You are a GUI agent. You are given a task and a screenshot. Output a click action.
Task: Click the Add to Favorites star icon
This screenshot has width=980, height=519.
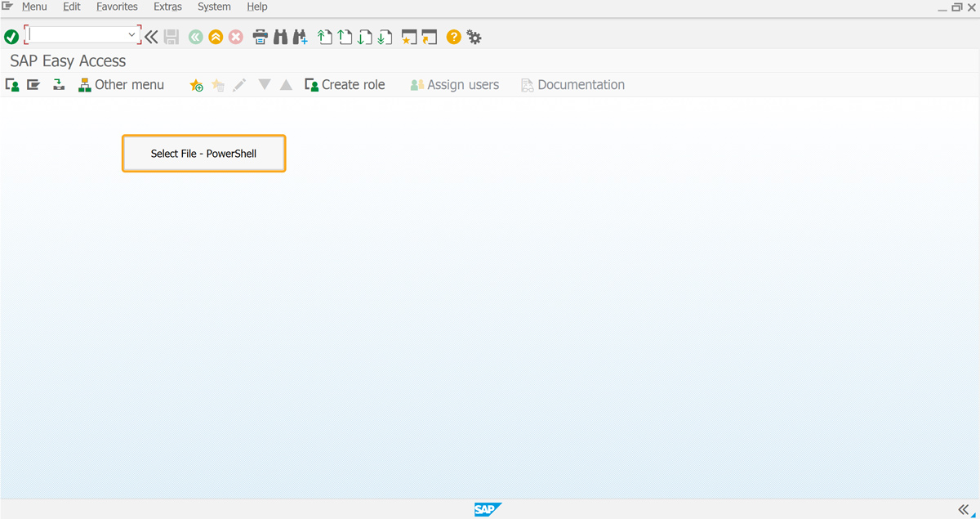pos(196,85)
